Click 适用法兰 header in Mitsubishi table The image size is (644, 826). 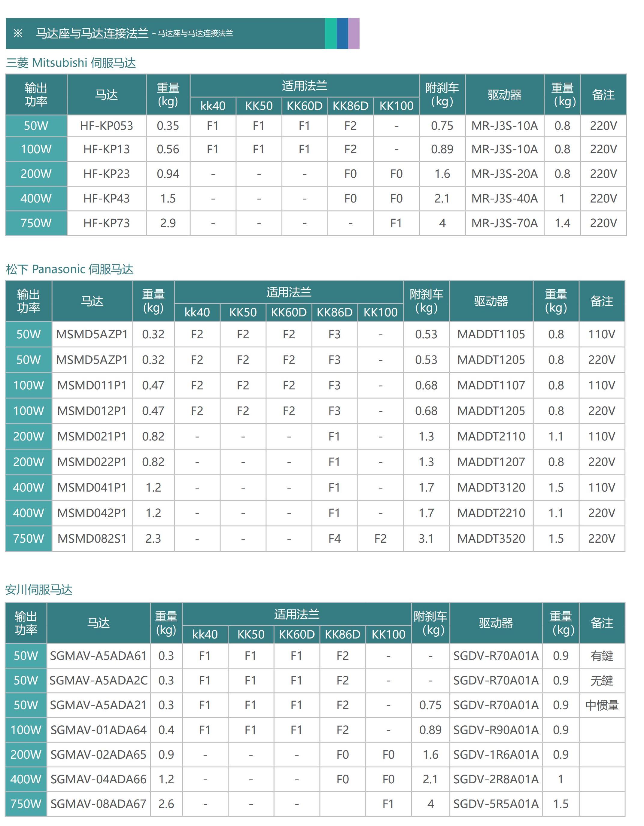pyautogui.click(x=304, y=86)
